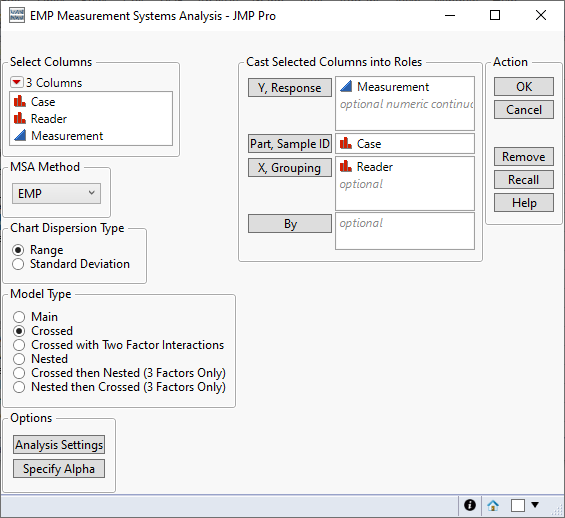This screenshot has width=565, height=518.
Task: Click the JMP window icon in title bar
Action: [17, 16]
